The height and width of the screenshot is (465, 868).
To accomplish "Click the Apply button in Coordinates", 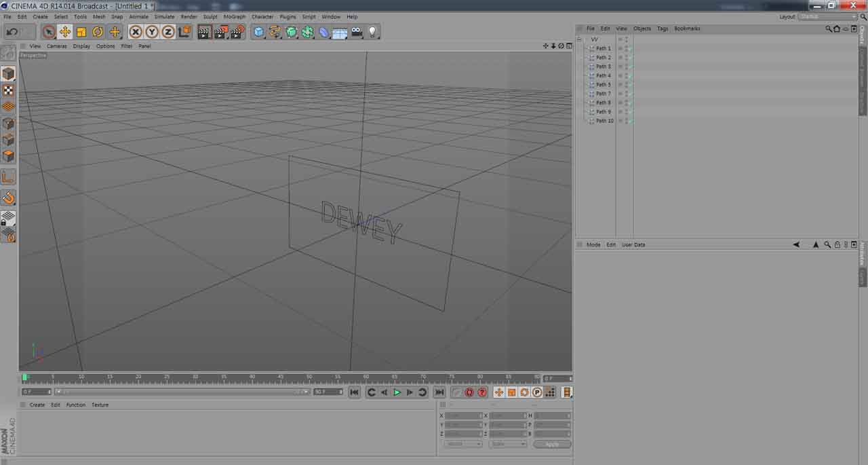I will point(552,444).
